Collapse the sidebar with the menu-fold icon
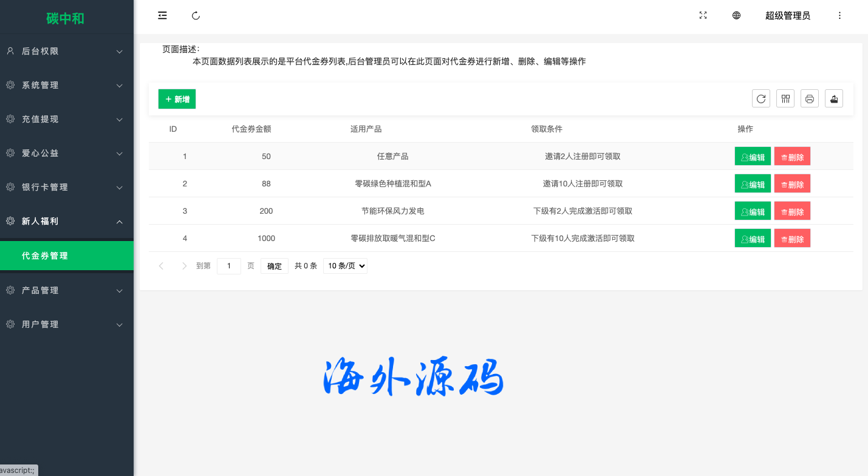This screenshot has height=476, width=868. [x=162, y=16]
